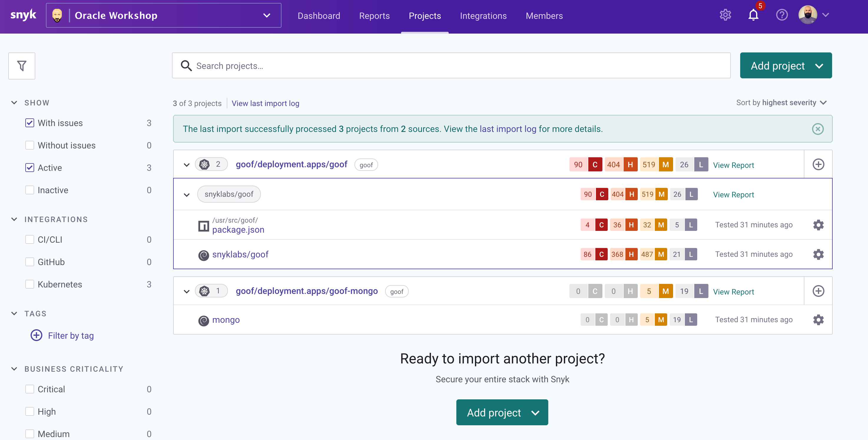This screenshot has height=440, width=868.
Task: Click High severity badge on goof/deployment.apps/goof
Action: coord(621,165)
